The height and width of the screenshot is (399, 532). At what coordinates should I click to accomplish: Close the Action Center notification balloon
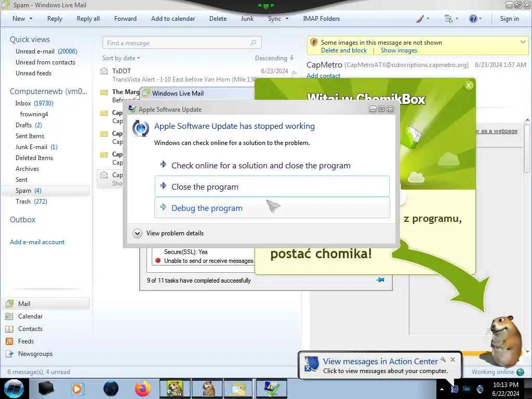[453, 360]
